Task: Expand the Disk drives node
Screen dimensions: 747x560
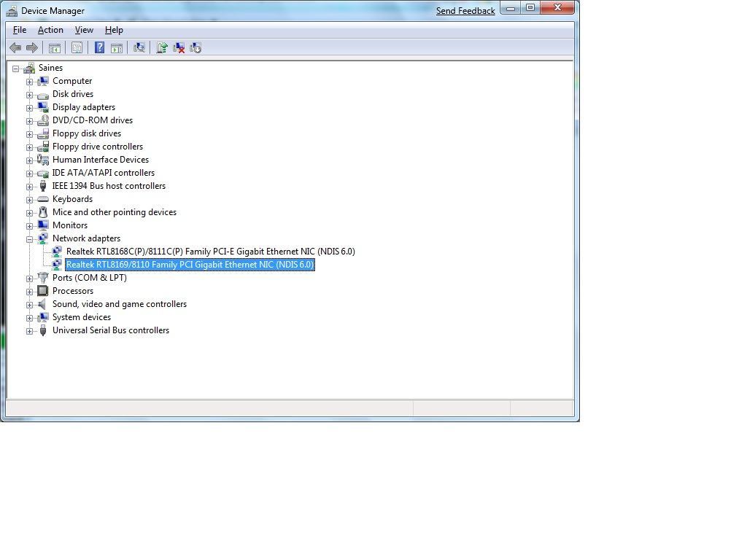Action: (x=29, y=95)
